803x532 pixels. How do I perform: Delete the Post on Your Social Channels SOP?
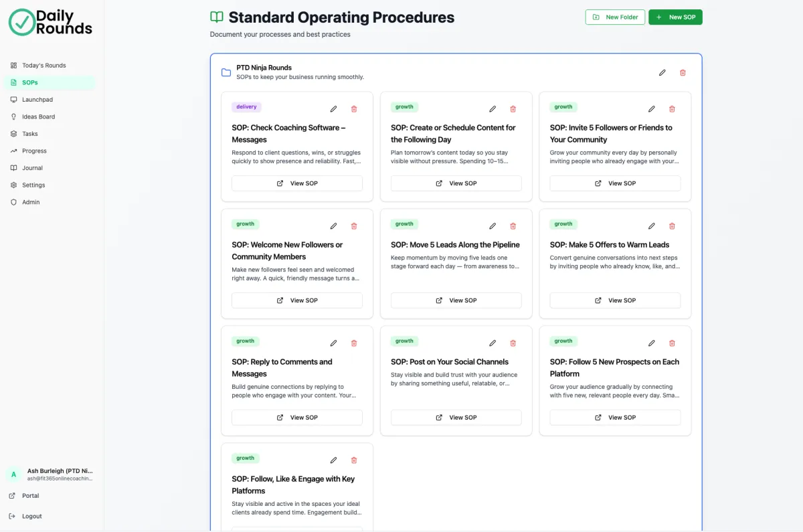[513, 343]
